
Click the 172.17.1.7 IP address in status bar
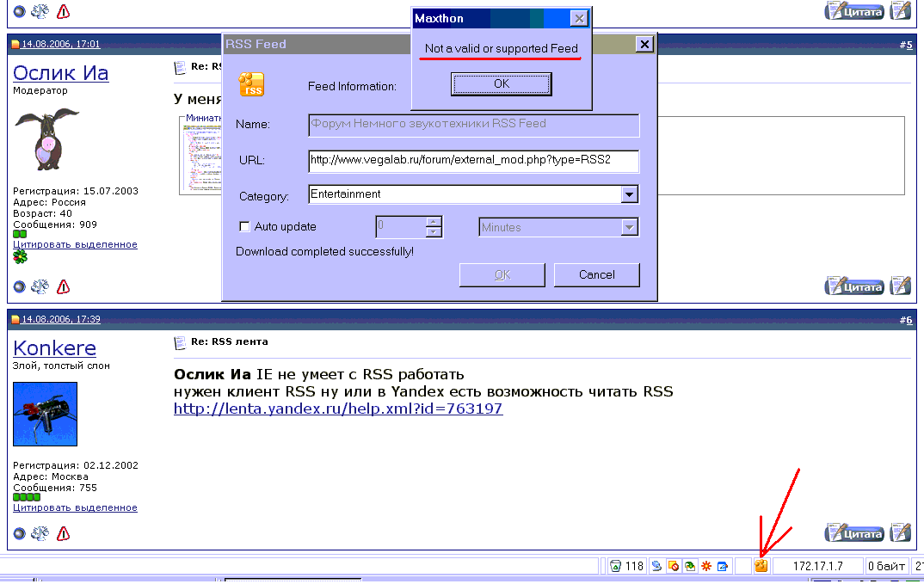817,566
